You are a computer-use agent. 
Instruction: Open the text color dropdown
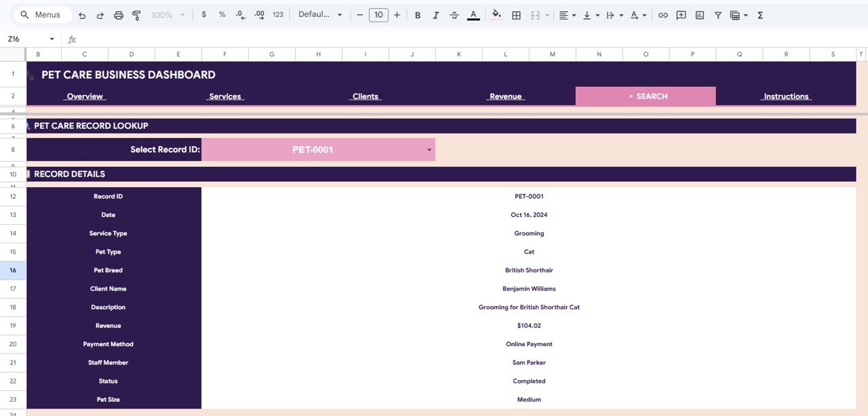(473, 14)
